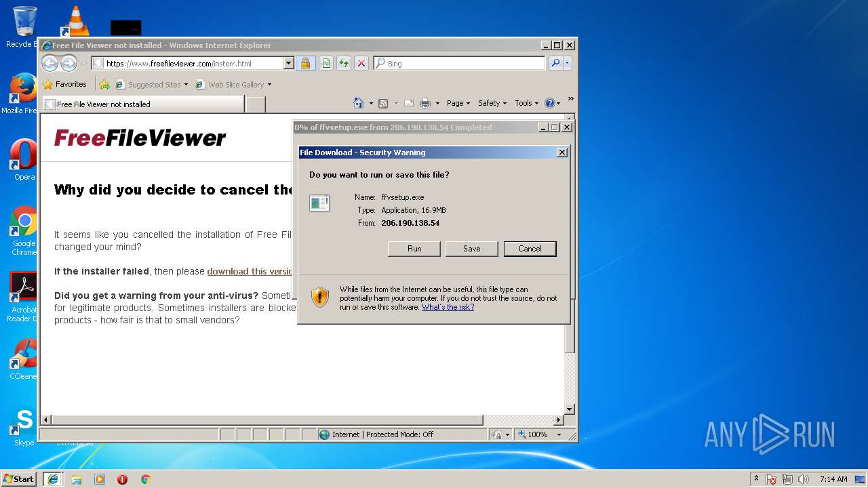The width and height of the screenshot is (868, 488).
Task: Open Acrobat Reader desktop shortcut
Action: pyautogui.click(x=22, y=297)
